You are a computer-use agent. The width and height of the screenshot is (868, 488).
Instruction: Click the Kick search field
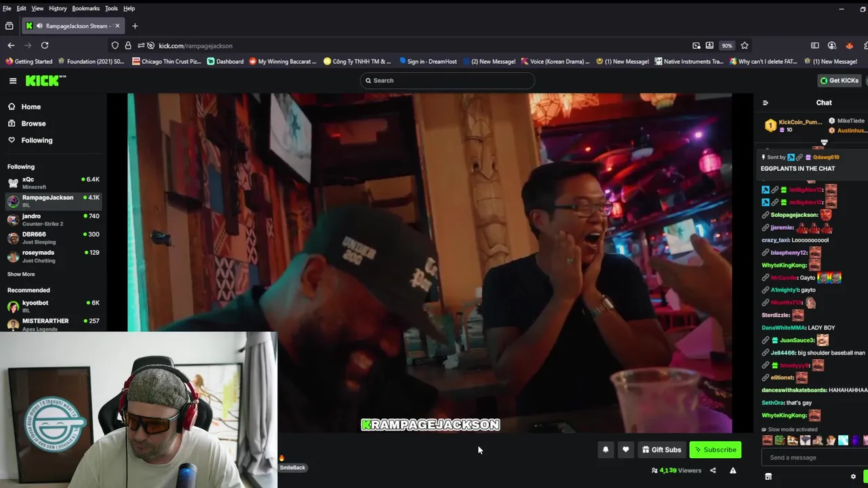[x=448, y=81]
